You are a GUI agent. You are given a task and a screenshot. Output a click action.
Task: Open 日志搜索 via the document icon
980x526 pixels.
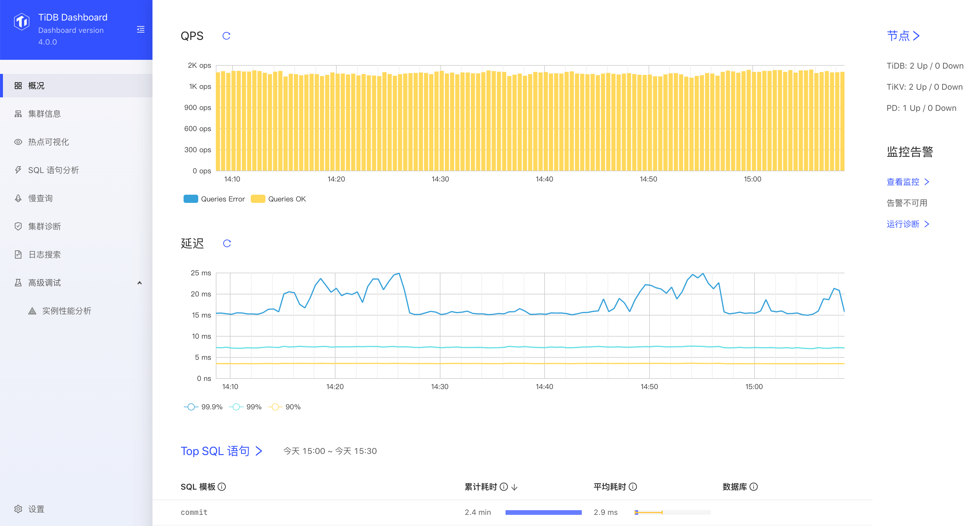(x=18, y=254)
